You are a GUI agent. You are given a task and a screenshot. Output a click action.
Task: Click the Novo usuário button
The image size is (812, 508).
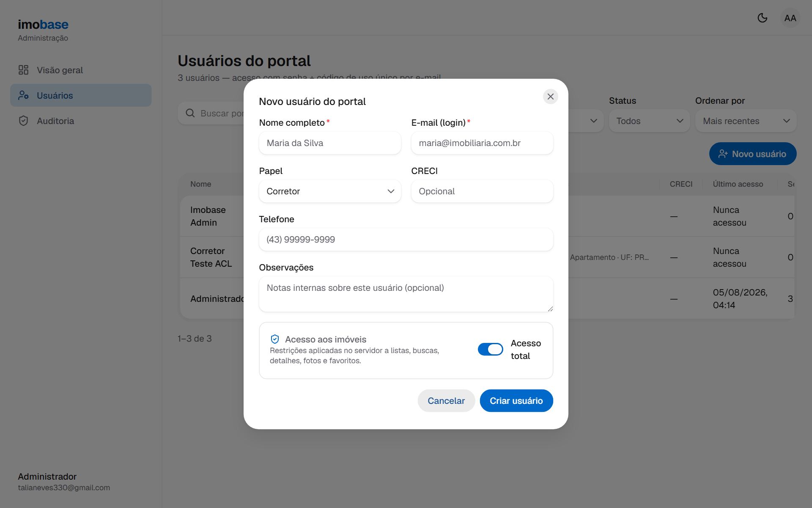click(x=753, y=154)
